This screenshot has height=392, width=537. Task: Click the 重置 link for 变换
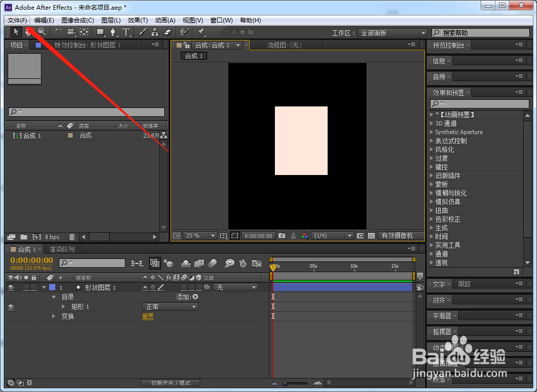(x=148, y=317)
